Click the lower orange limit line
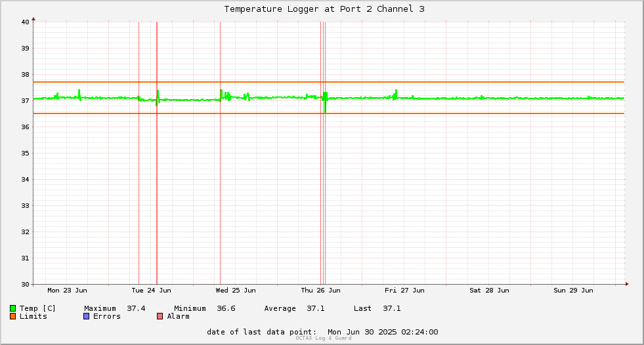 coord(329,113)
